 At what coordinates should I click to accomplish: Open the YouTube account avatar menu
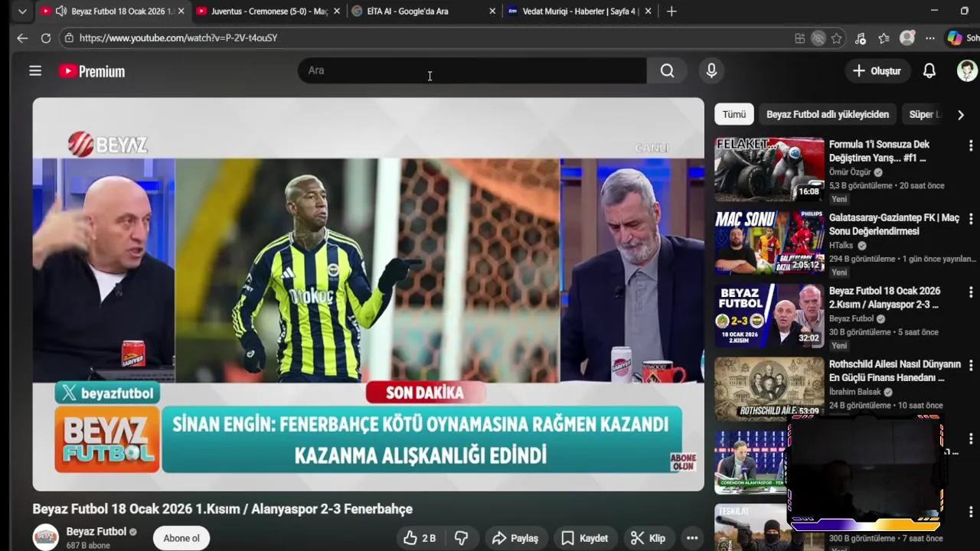point(967,70)
